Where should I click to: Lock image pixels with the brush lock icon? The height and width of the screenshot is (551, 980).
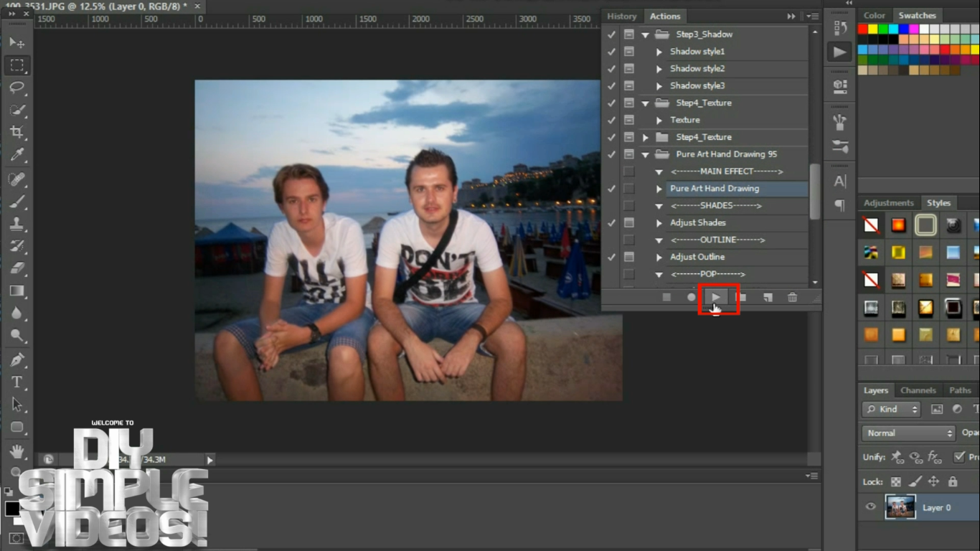tap(915, 482)
